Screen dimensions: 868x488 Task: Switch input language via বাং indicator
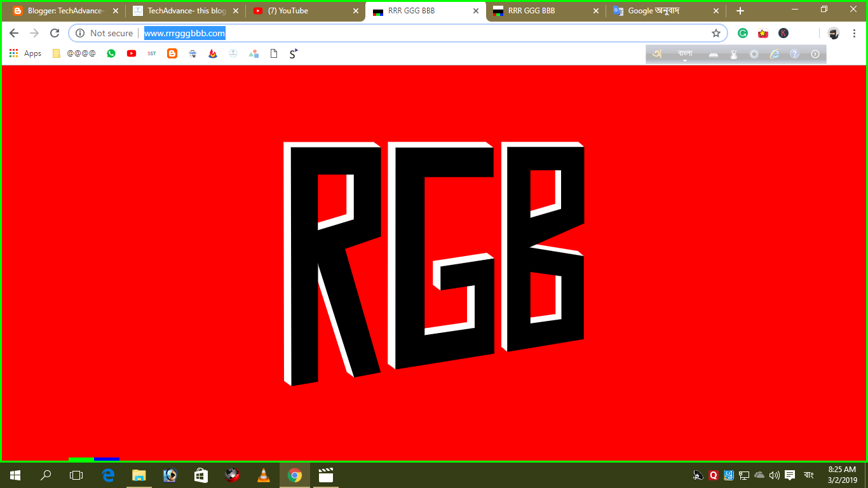[809, 475]
